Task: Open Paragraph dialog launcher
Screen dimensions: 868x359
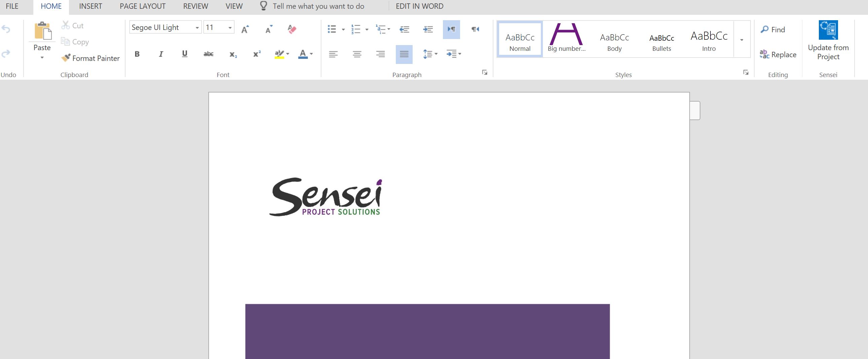Action: pyautogui.click(x=485, y=72)
